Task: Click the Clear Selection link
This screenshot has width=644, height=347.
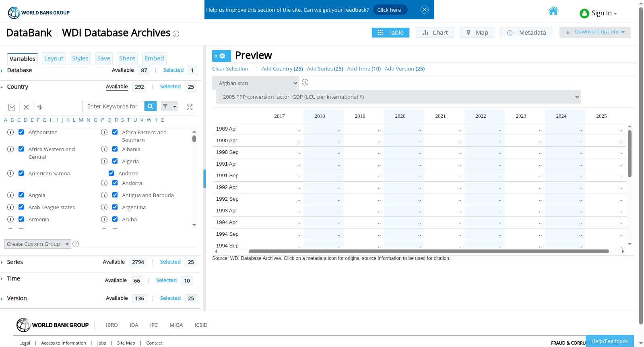Action: (230, 69)
